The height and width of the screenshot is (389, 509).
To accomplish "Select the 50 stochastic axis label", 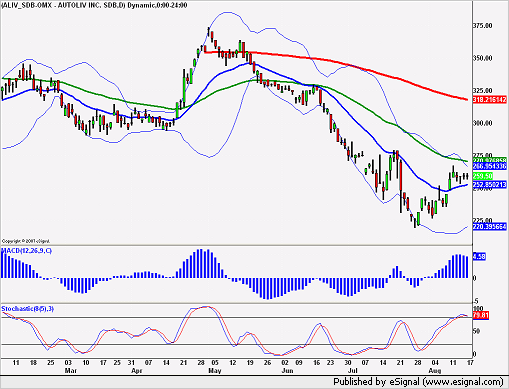I will (477, 331).
